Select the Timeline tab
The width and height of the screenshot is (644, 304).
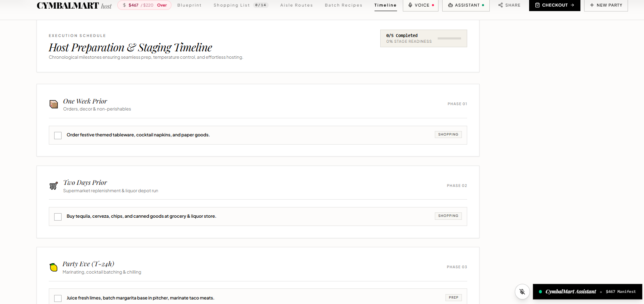[386, 5]
